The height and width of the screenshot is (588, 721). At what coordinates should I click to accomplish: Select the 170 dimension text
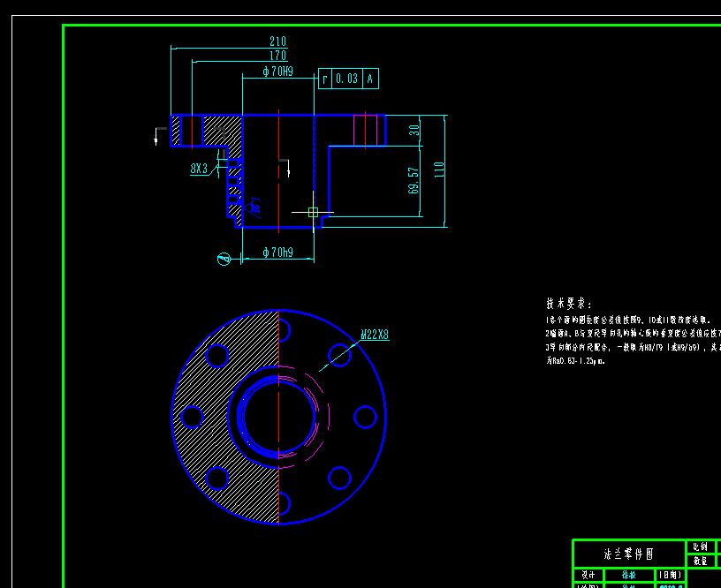click(x=277, y=56)
